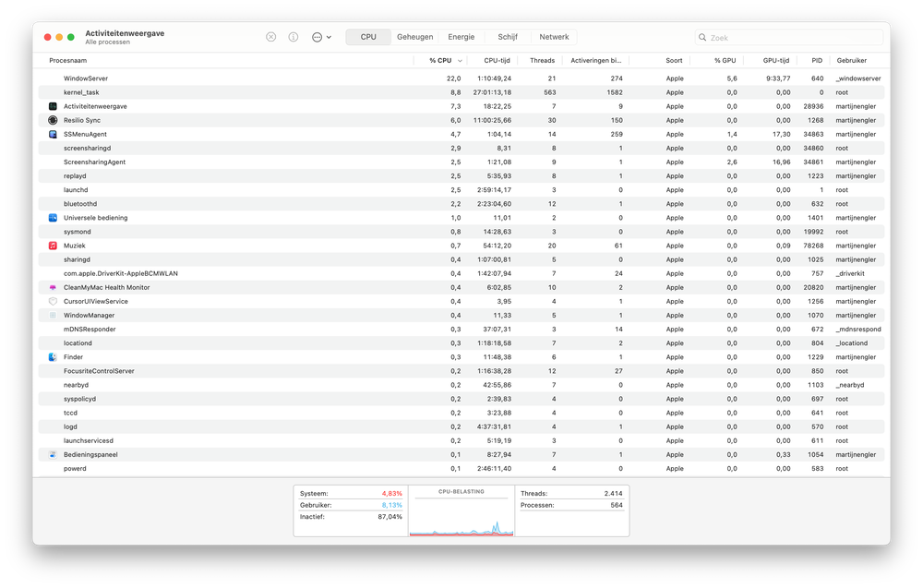Viewport: 923px width, 588px height.
Task: Switch to the Energie tab
Action: (x=461, y=37)
